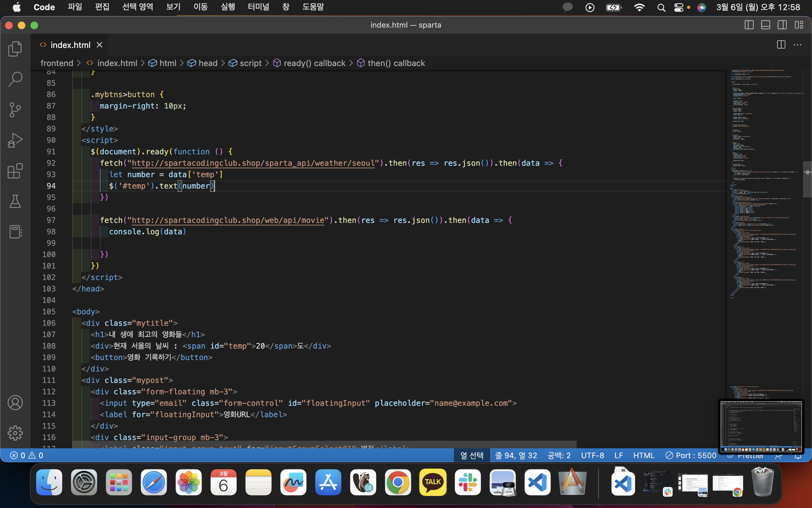This screenshot has width=812, height=508.
Task: Open the Source Control view
Action: point(15,110)
